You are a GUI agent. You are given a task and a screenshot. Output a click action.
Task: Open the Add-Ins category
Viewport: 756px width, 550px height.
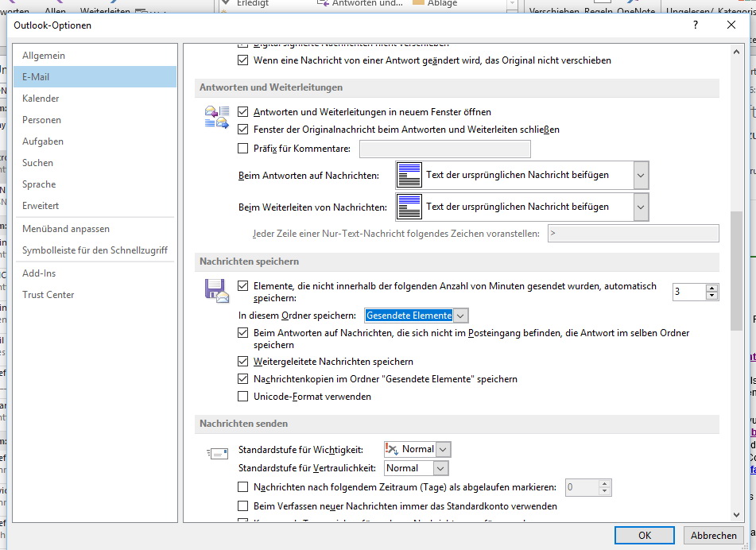(95, 273)
